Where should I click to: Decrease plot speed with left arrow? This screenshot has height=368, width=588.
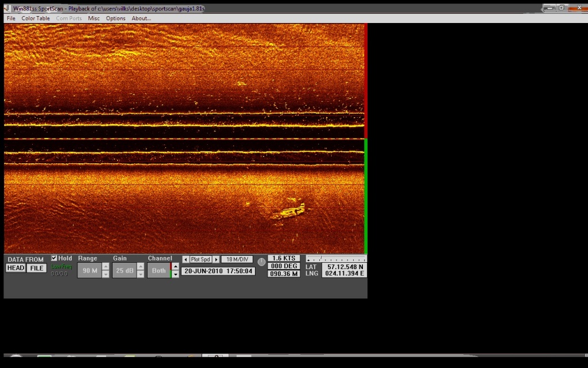click(185, 259)
